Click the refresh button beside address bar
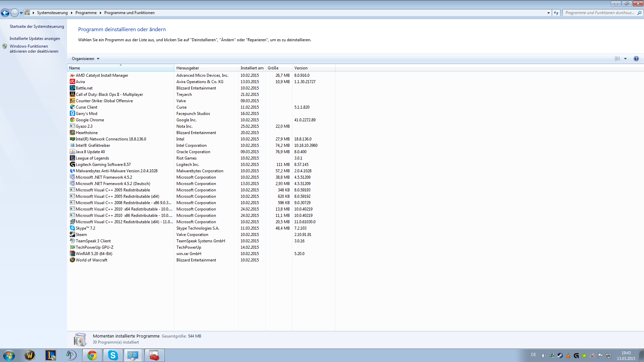The image size is (644, 362). tap(556, 13)
